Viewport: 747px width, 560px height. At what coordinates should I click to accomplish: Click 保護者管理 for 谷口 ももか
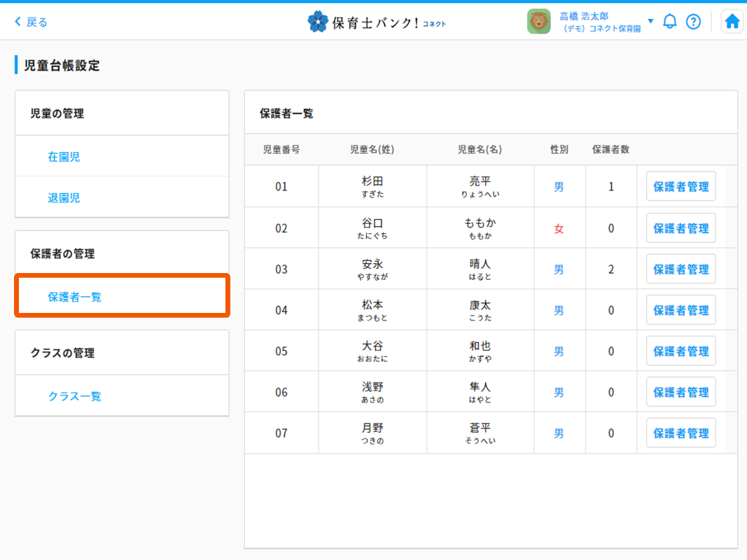(680, 228)
